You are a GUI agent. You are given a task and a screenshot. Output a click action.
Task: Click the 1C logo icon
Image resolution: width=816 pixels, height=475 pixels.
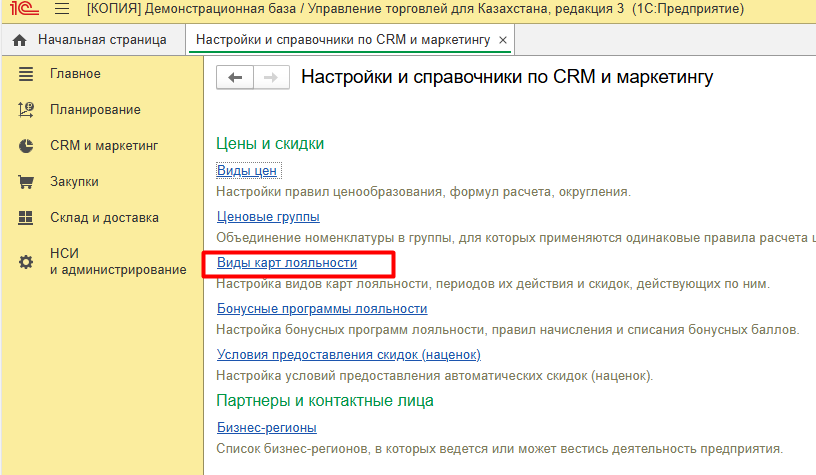coord(19,10)
